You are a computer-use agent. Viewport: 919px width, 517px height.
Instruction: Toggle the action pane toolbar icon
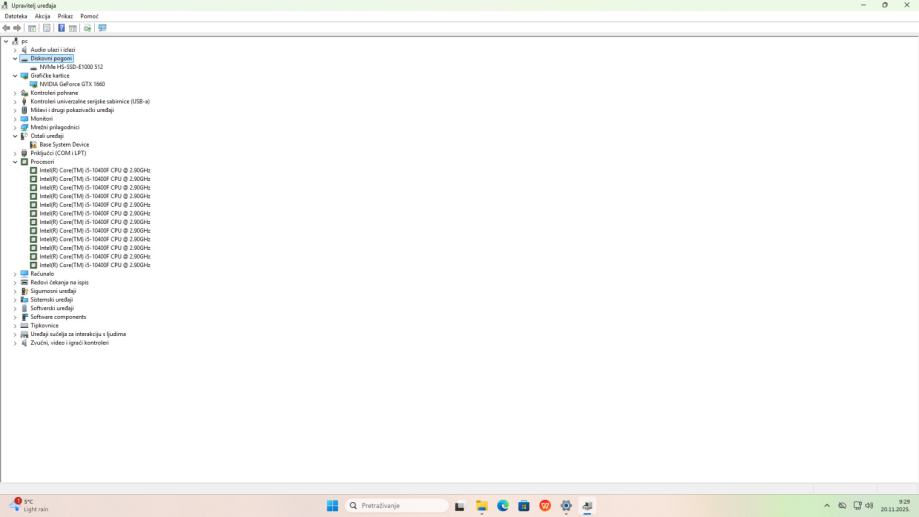73,28
